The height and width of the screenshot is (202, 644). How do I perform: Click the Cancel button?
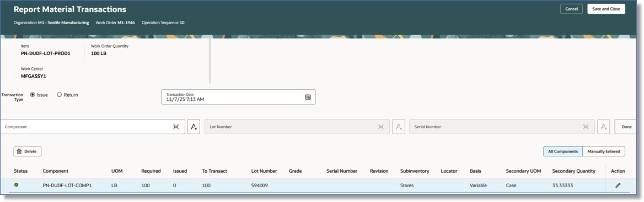coord(571,9)
